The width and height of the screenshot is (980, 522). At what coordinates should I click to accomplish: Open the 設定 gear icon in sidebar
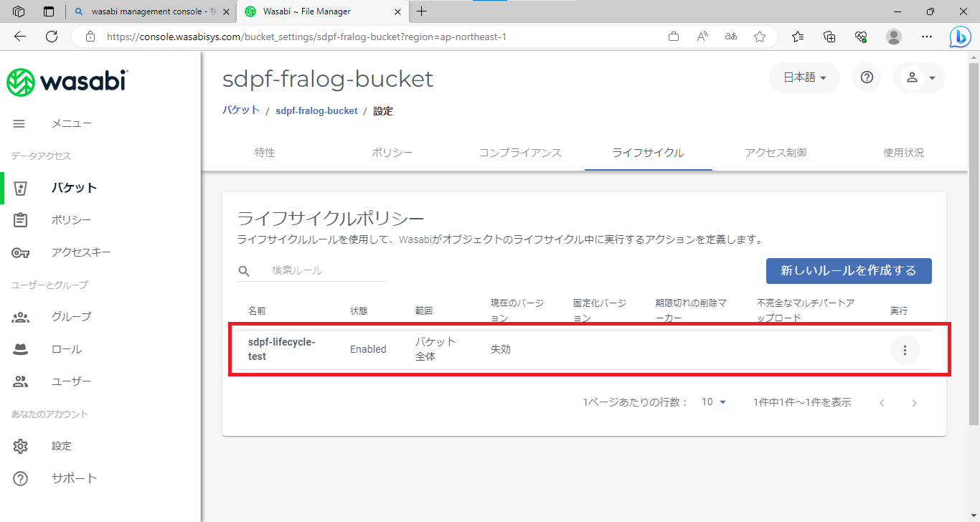(x=21, y=446)
